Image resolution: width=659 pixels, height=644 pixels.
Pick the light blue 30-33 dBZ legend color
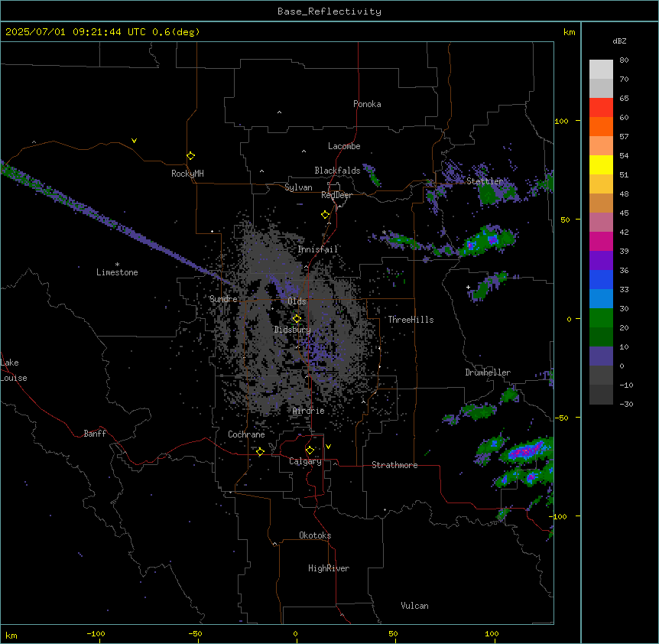601,298
